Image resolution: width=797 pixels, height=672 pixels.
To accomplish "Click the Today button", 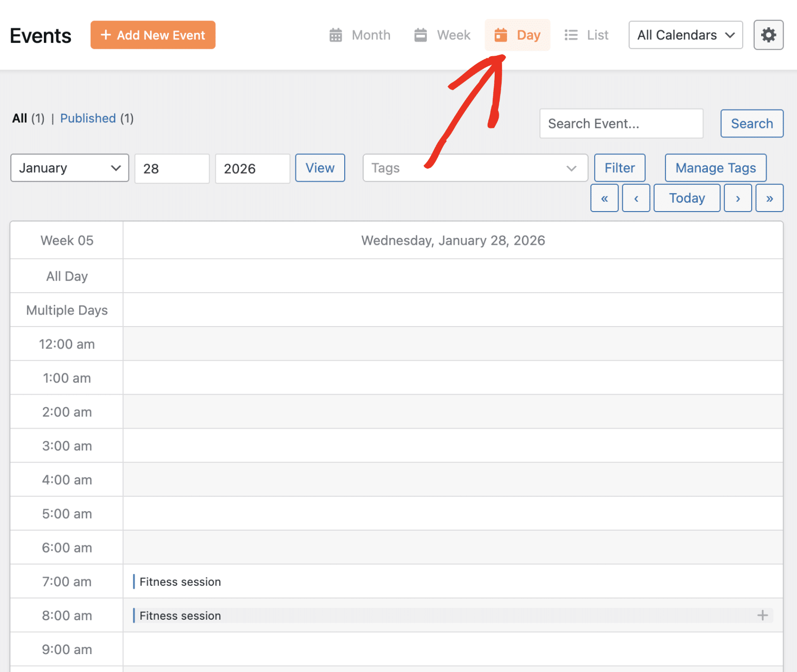I will [686, 198].
